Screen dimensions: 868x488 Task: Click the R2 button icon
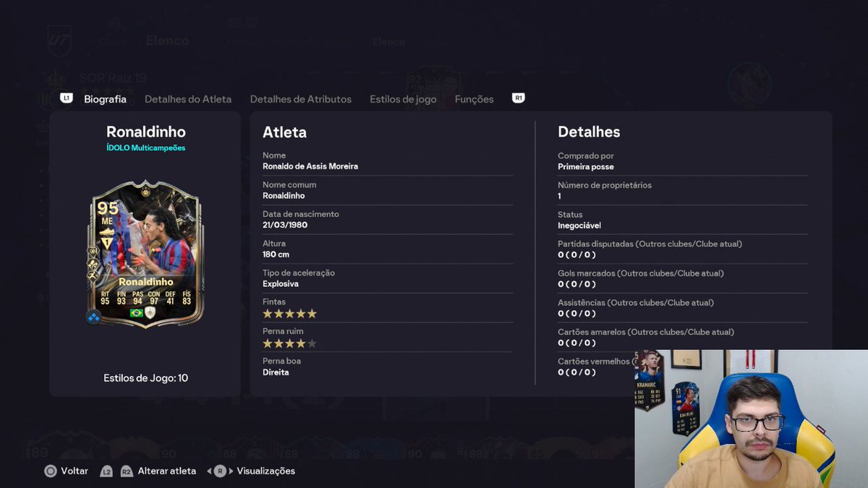point(127,471)
